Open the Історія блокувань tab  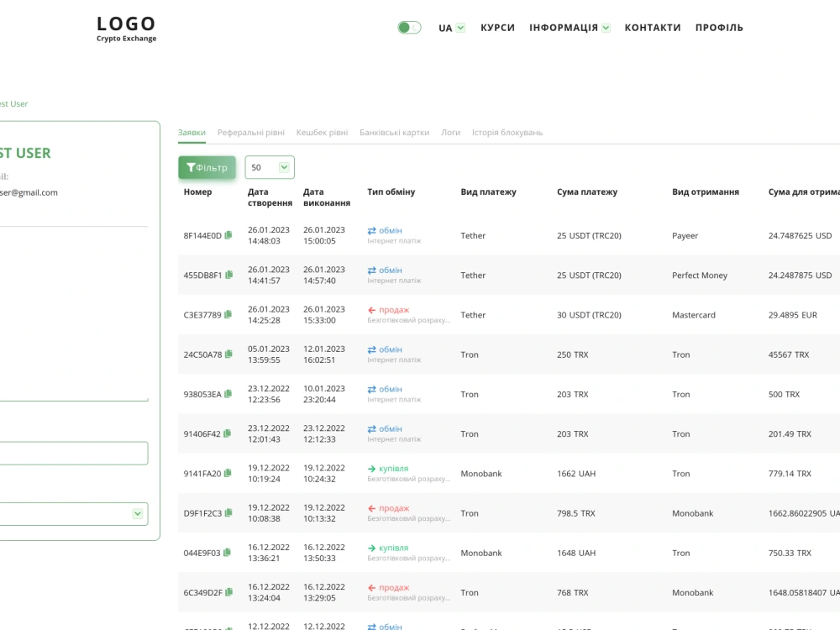tap(507, 133)
